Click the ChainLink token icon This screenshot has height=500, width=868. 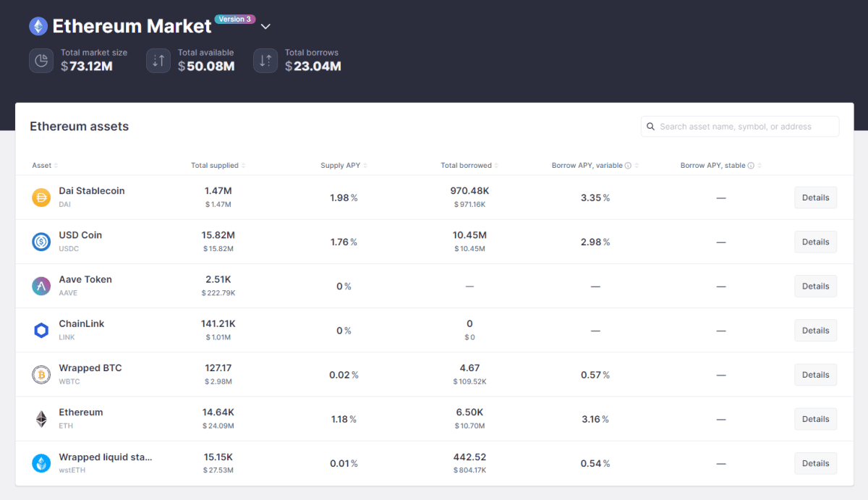(x=41, y=331)
